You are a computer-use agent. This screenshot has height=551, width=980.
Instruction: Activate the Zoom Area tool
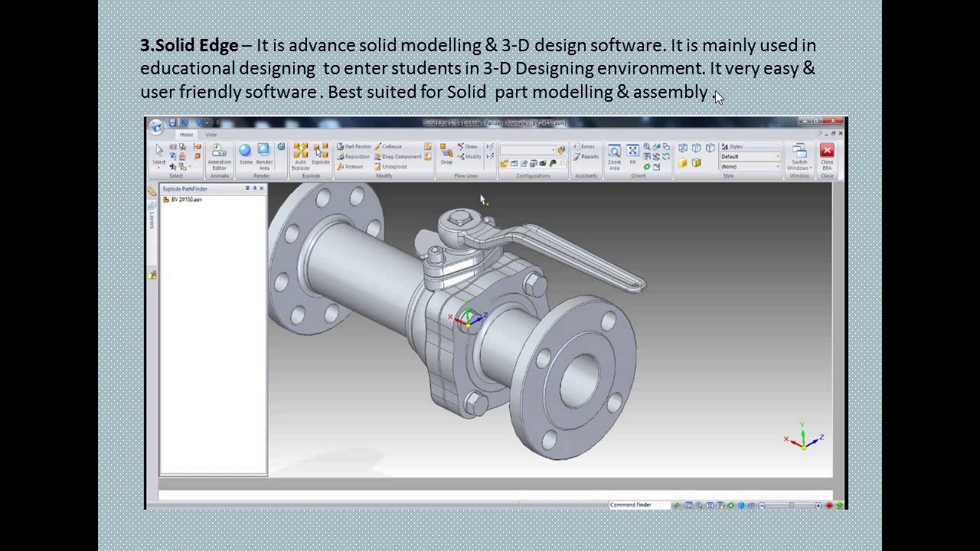tap(614, 156)
